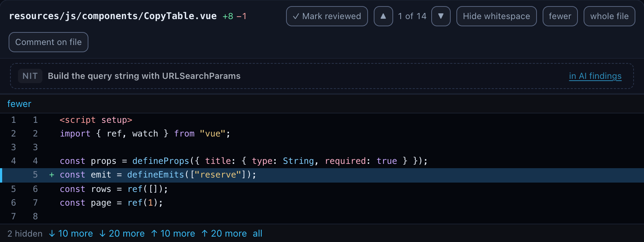Screen dimensions: 644x242
Task: Click the Mark reviewed button
Action: point(327,16)
